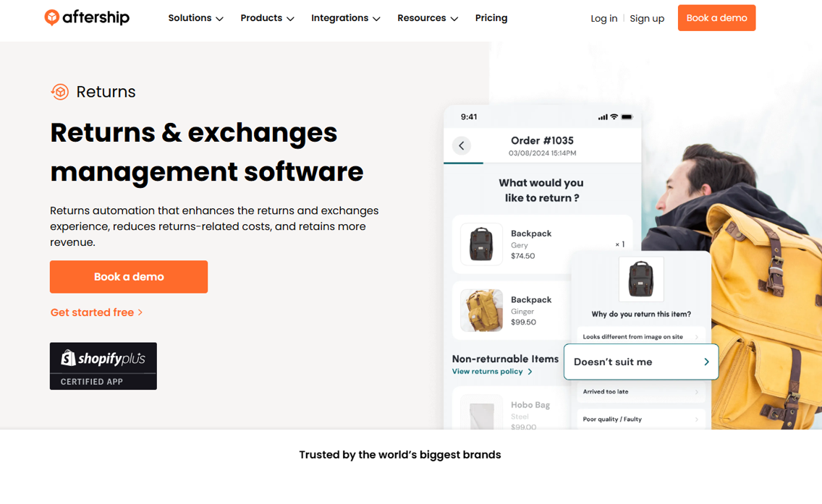Click the Sign up link

[x=647, y=18]
